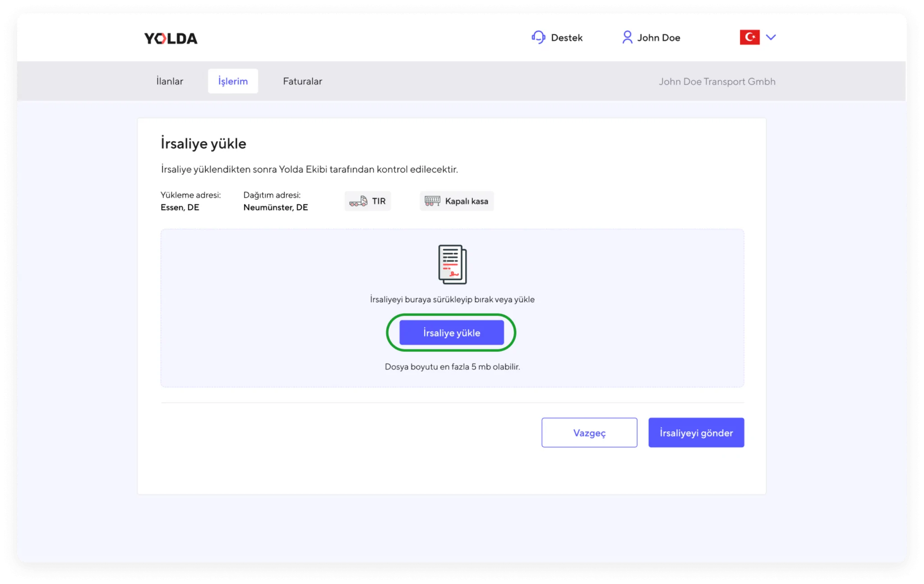Click the drag-and-drop upload area text
Viewport: 924px width, 584px height.
coord(452,299)
